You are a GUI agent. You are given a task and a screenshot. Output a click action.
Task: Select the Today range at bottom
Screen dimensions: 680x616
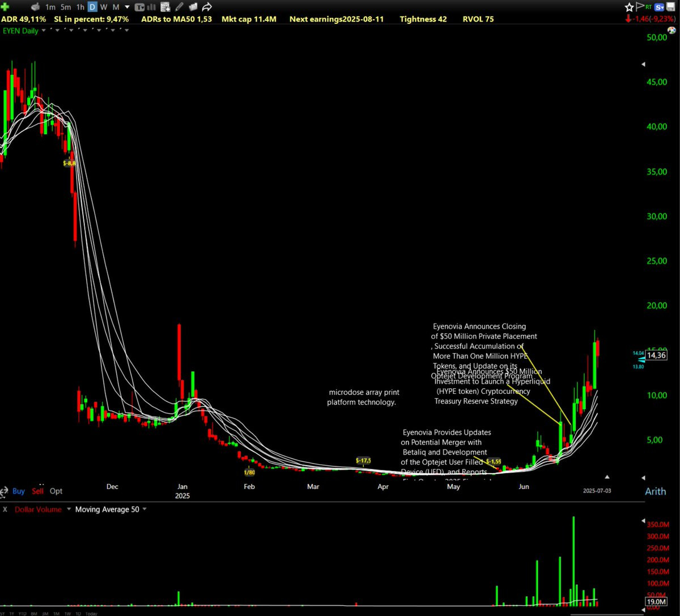coord(91,614)
